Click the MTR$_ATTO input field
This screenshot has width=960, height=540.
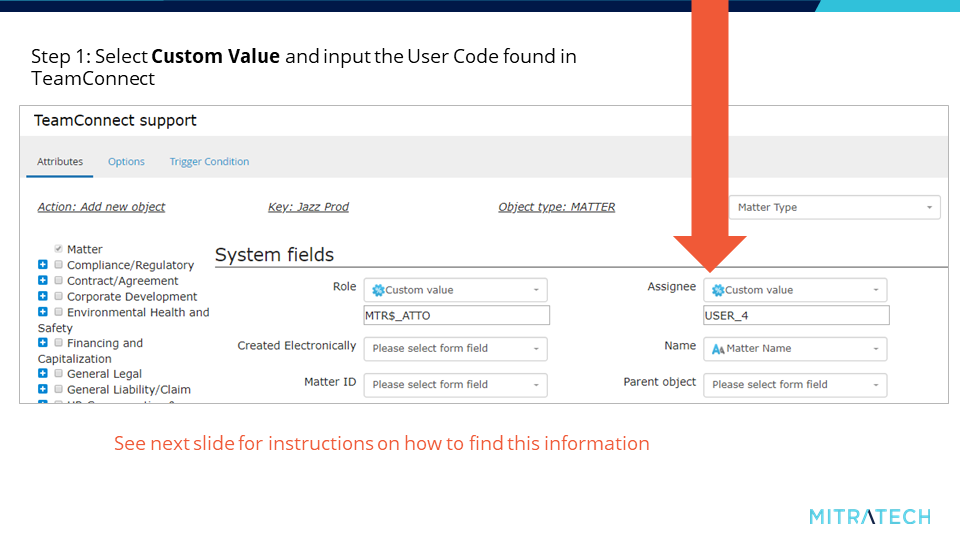457,315
